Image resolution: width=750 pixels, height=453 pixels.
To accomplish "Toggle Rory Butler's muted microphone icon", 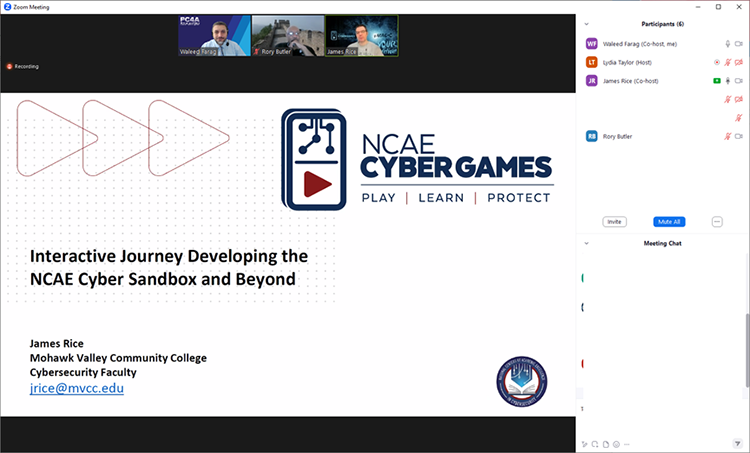I will 728,136.
